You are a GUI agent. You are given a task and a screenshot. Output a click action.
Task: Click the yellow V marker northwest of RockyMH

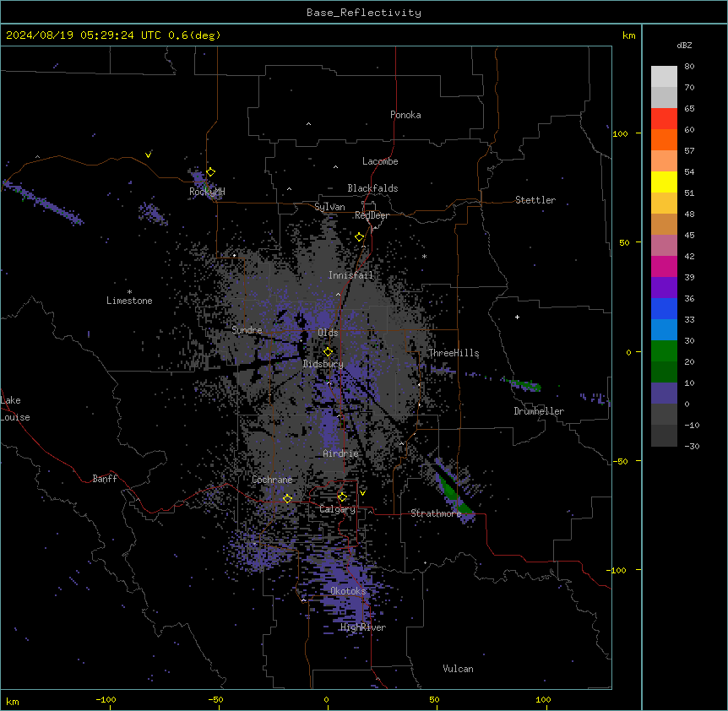tap(148, 155)
